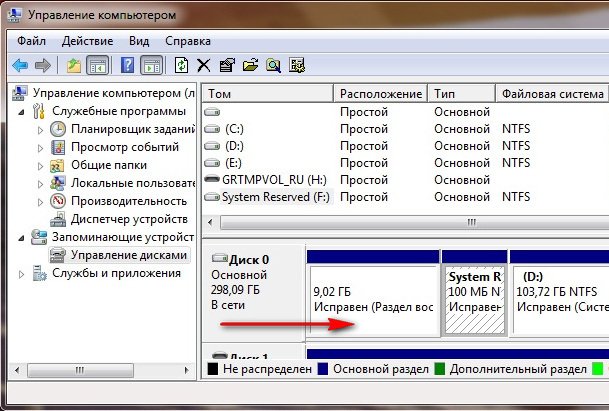Select Диспетчер устройств in the tree
Screen dimensions: 609x411
pos(129,219)
